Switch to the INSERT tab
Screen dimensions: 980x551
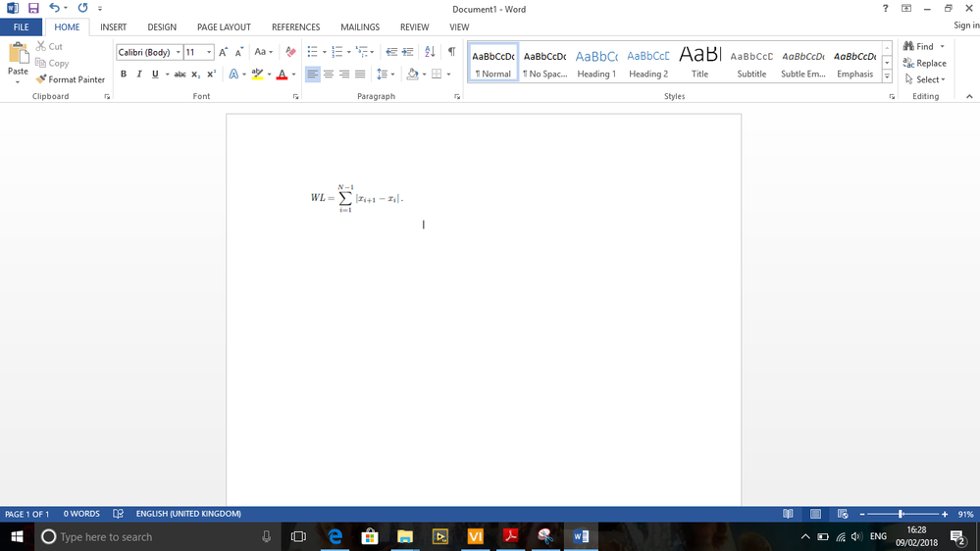pos(113,26)
